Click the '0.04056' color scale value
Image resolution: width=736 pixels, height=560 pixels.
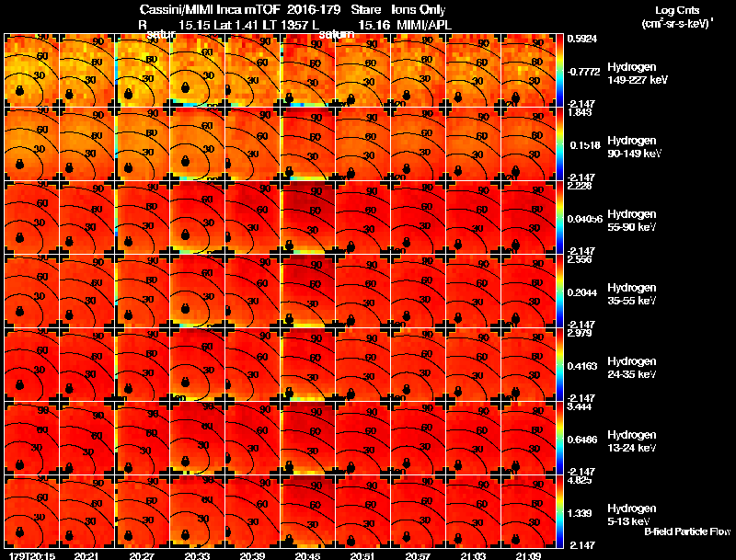[585, 219]
